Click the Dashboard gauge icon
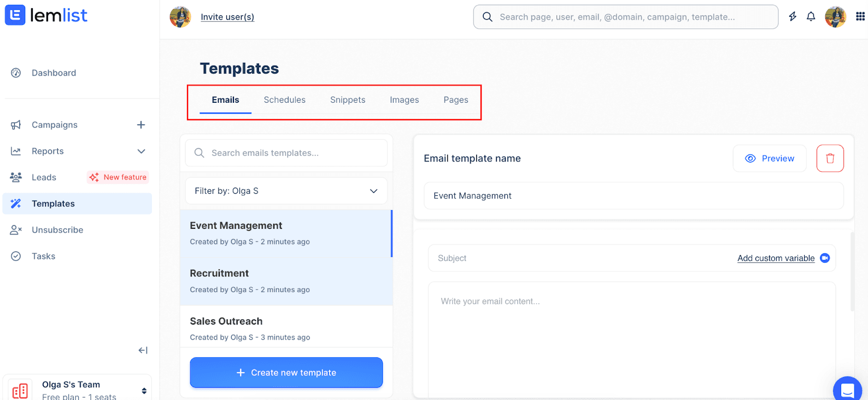Viewport: 868px width, 400px height. click(16, 73)
